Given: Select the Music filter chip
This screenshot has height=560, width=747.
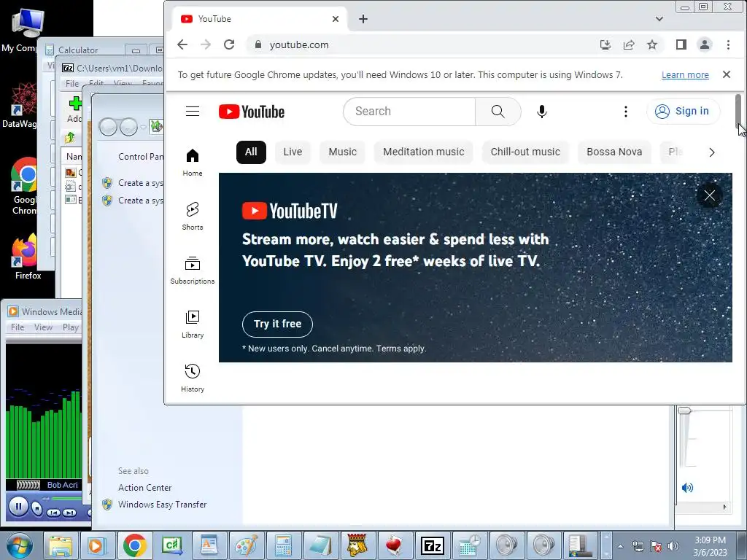Looking at the screenshot, I should click(x=343, y=152).
